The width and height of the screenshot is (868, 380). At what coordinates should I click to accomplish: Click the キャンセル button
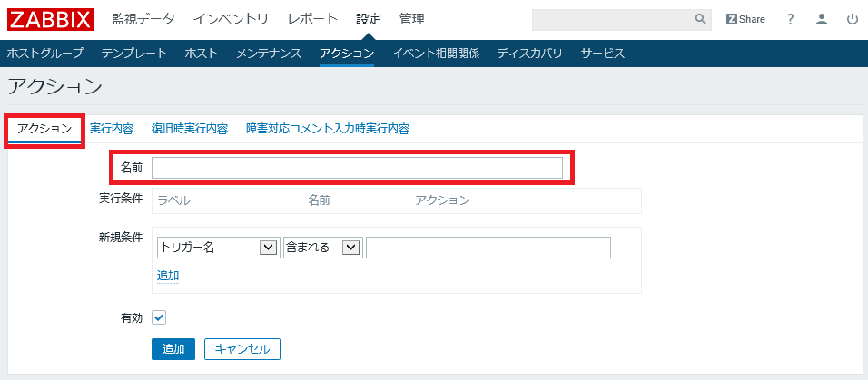coord(242,349)
